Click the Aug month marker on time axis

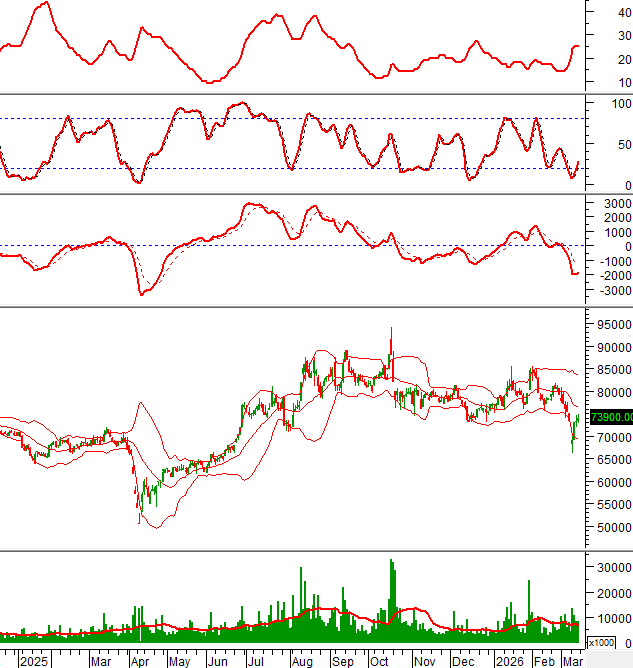tap(301, 661)
